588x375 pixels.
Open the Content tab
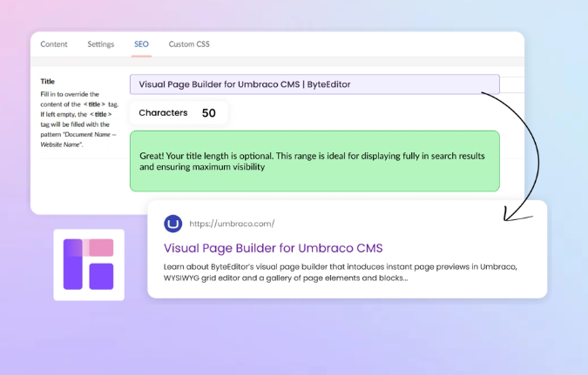coord(54,44)
